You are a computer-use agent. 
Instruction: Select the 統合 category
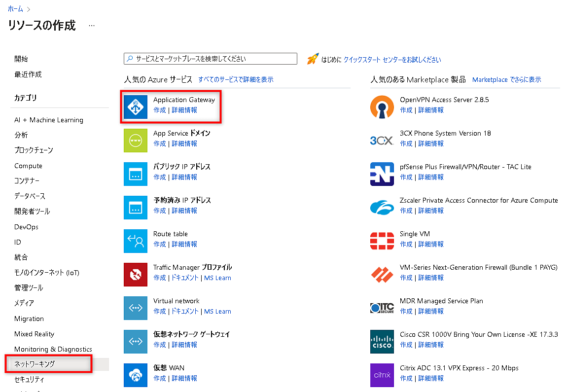[x=21, y=257]
